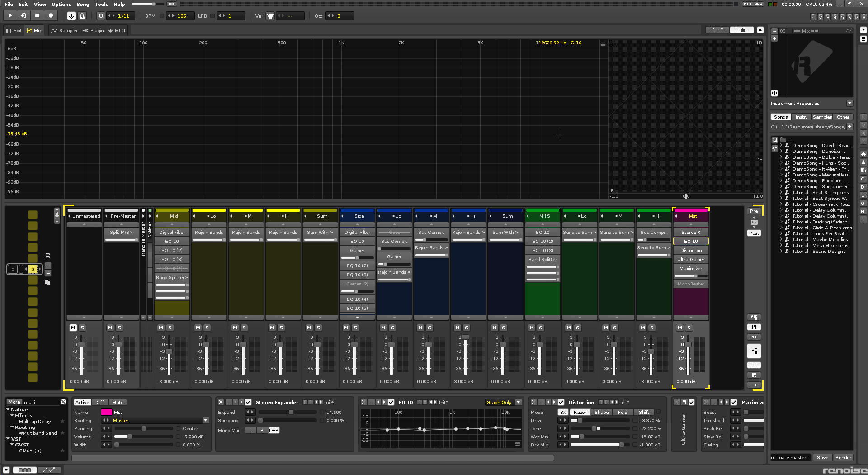Image resolution: width=868 pixels, height=475 pixels.
Task: Select the Razor distortion mode
Action: pos(580,412)
